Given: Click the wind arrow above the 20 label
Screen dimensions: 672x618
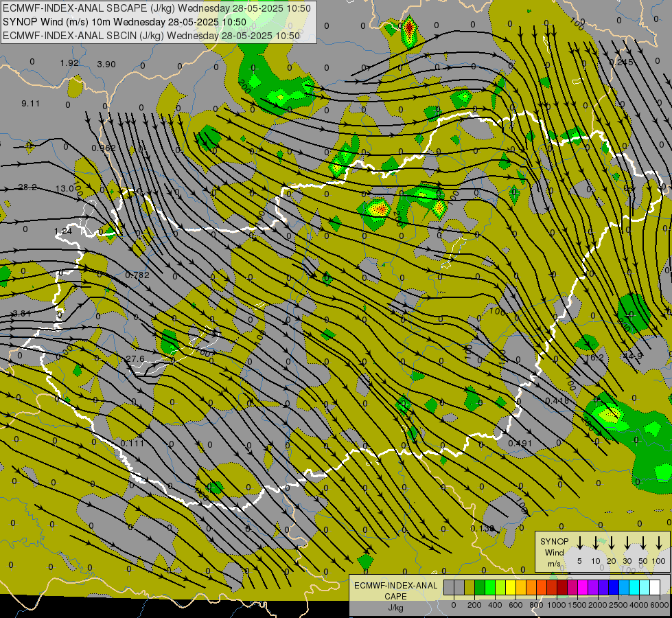Looking at the screenshot, I should point(611,542).
